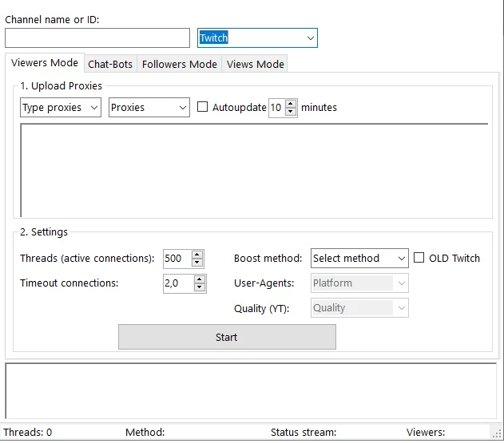The height and width of the screenshot is (443, 504).
Task: Open the Proxies source dropdown
Action: 149,108
